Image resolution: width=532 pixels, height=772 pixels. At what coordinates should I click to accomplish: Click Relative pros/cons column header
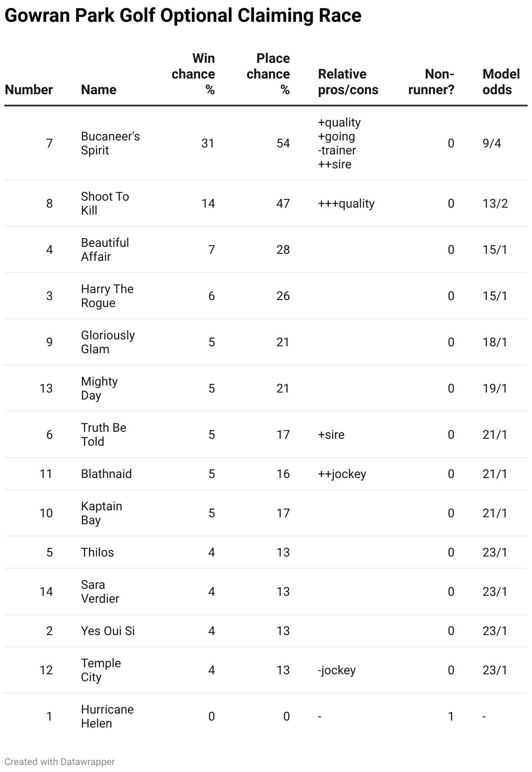tap(348, 82)
